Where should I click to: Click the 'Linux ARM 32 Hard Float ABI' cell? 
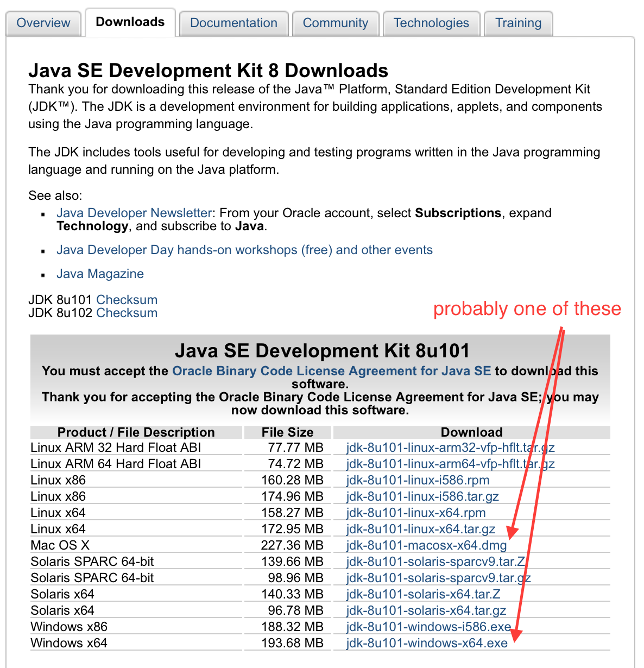coord(136,448)
